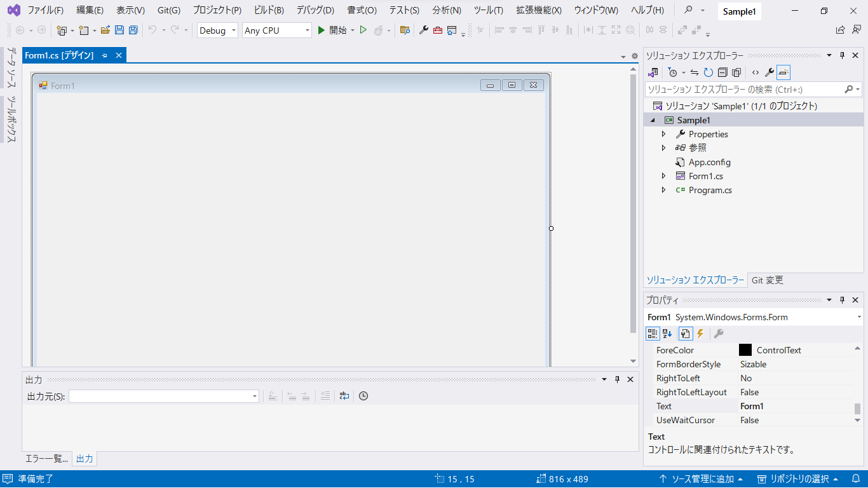Expand the Form1.cs tree node

[664, 176]
